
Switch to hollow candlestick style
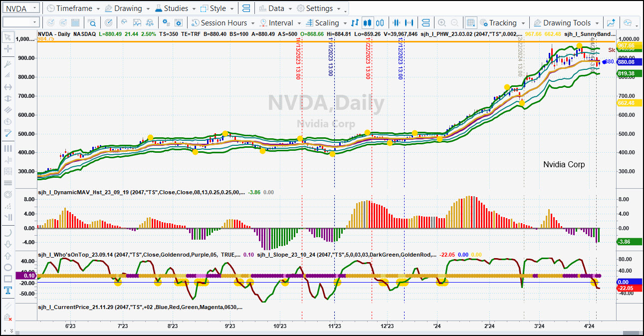point(380,23)
